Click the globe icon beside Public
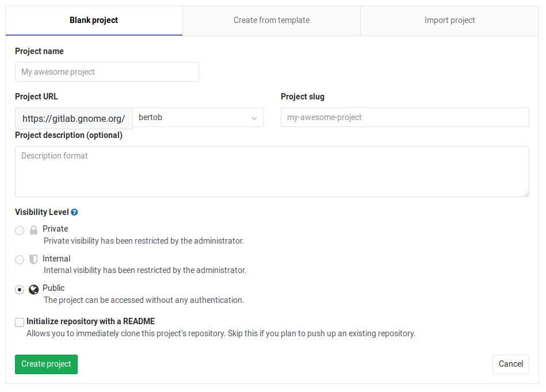 coord(34,289)
